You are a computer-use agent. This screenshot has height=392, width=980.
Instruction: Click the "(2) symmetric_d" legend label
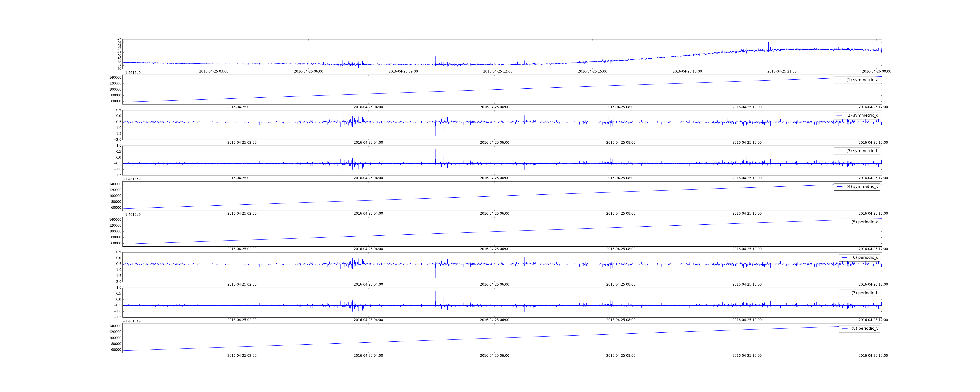862,115
